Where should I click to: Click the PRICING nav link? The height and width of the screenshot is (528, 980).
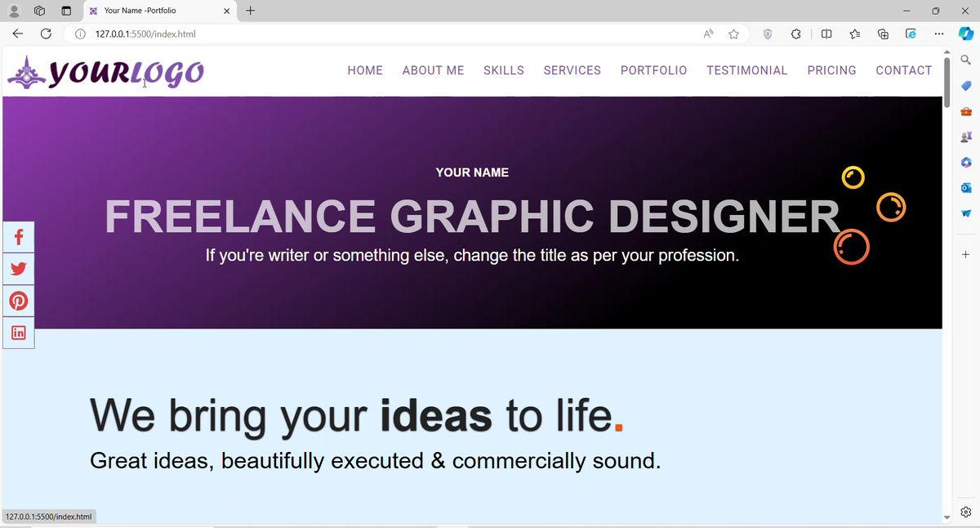point(831,70)
